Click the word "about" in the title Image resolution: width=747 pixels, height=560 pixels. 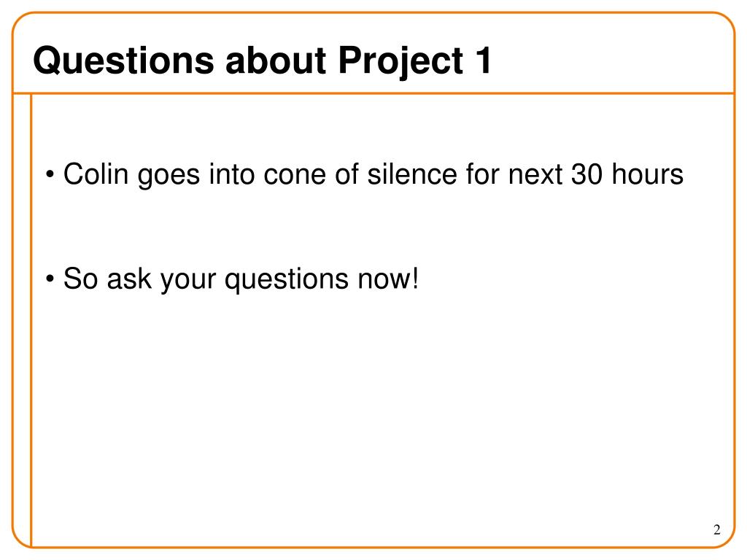pos(276,61)
